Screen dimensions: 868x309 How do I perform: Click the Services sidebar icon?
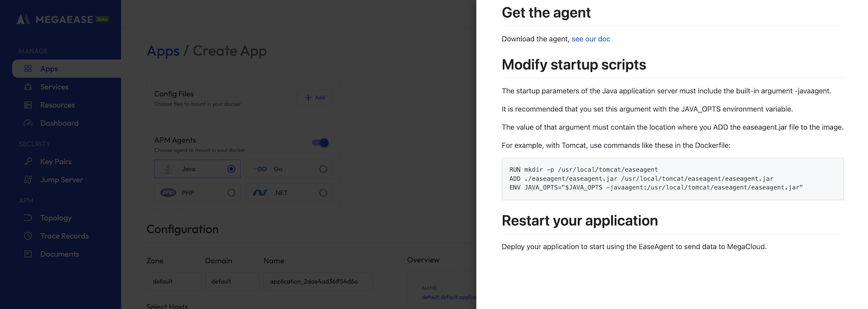28,87
